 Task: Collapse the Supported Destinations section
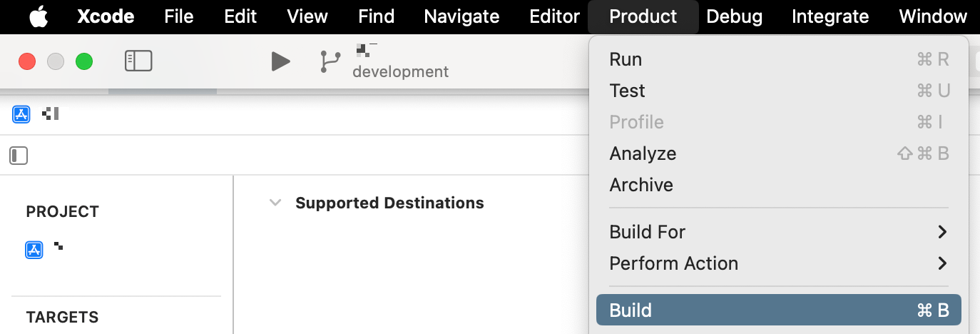click(275, 203)
